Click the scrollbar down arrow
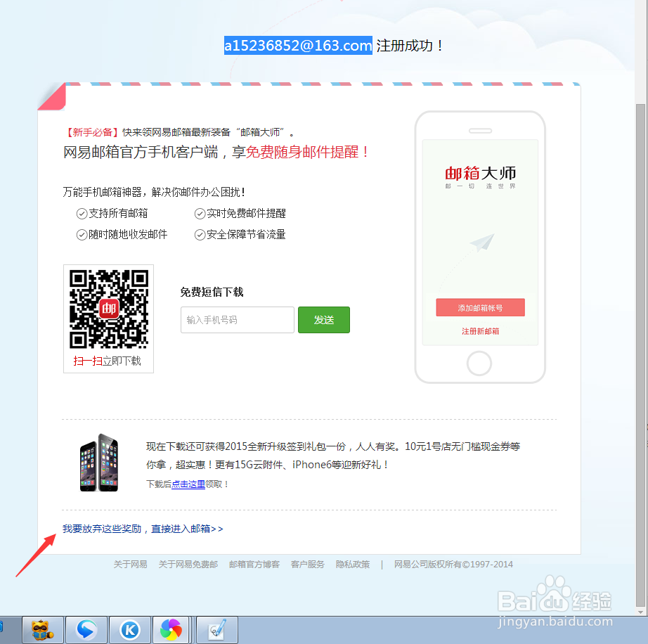648x644 pixels. (640, 612)
